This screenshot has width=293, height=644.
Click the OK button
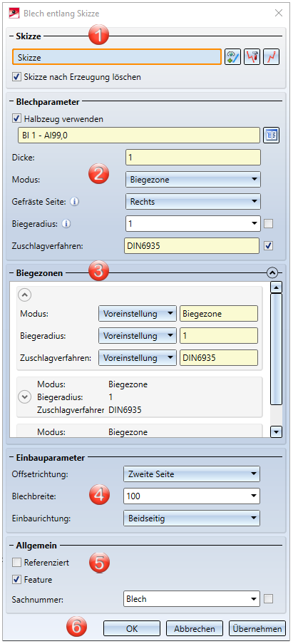click(132, 629)
